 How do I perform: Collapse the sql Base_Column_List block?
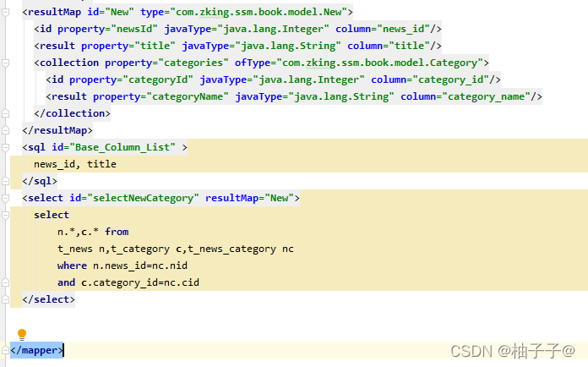[x=5, y=147]
